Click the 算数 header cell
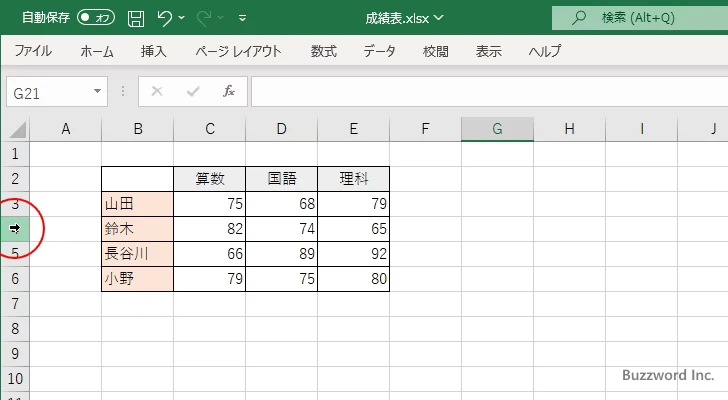Image resolution: width=728 pixels, height=400 pixels. coord(209,179)
